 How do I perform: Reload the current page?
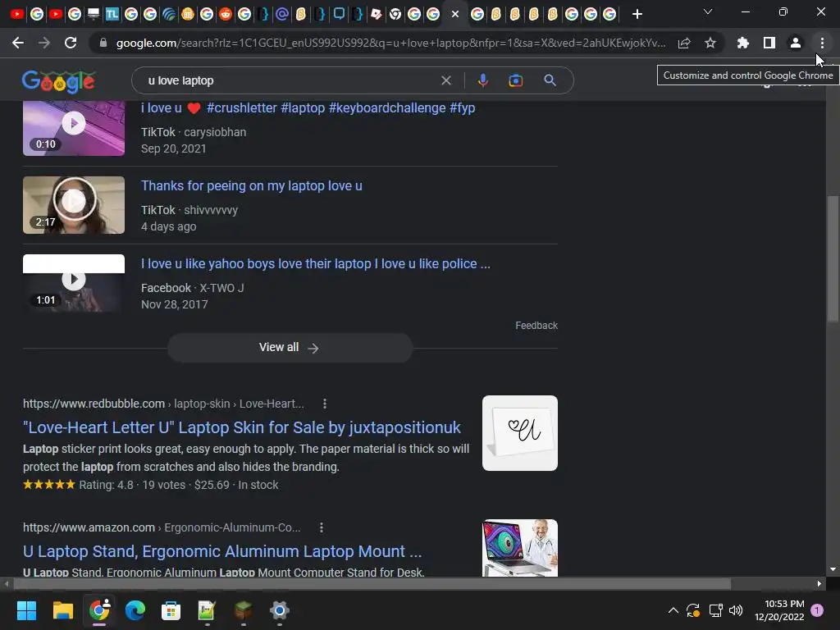(71, 43)
